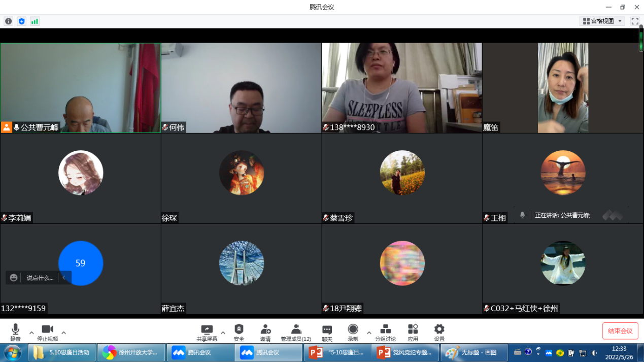Expand audio options arrow beside 静音
Viewport: 644px width, 362px height.
pos(31,333)
